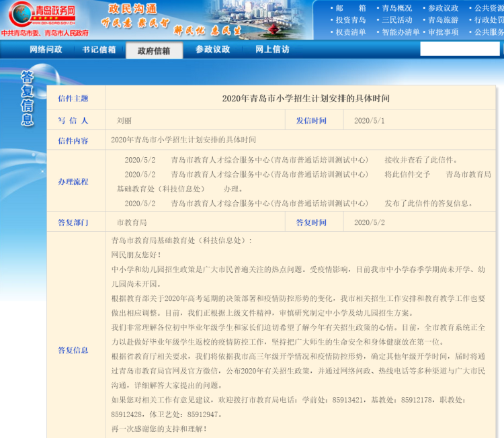
Task: Click the 答复信息 label
Action: [73, 350]
